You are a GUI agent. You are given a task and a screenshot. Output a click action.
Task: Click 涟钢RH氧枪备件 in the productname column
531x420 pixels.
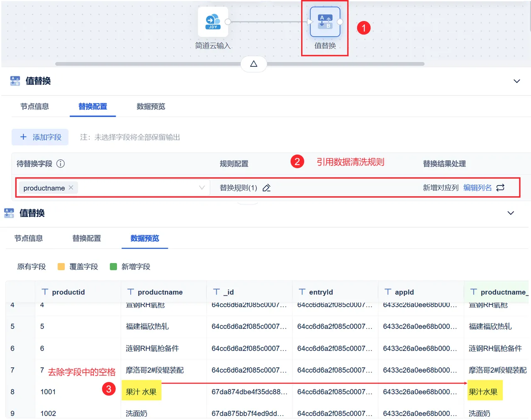(x=152, y=348)
